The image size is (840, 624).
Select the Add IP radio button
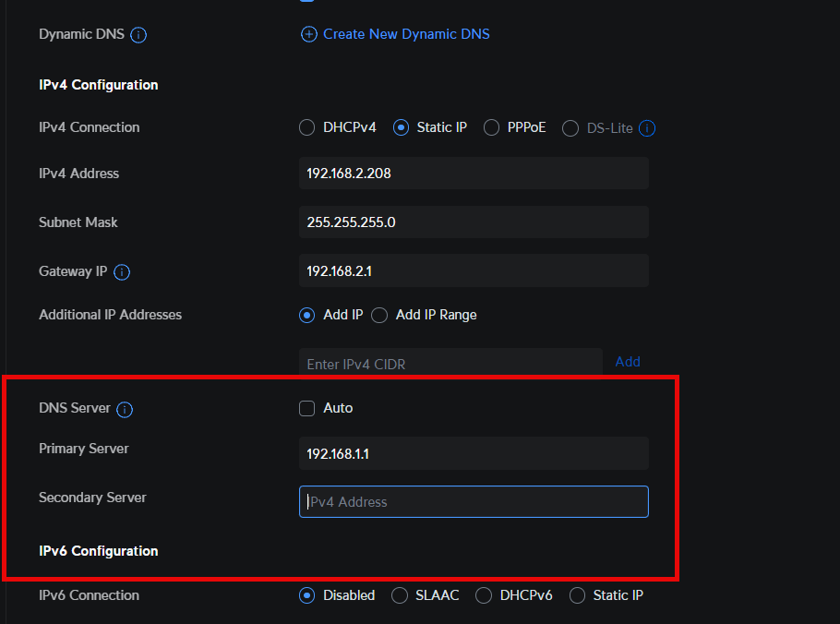click(307, 315)
